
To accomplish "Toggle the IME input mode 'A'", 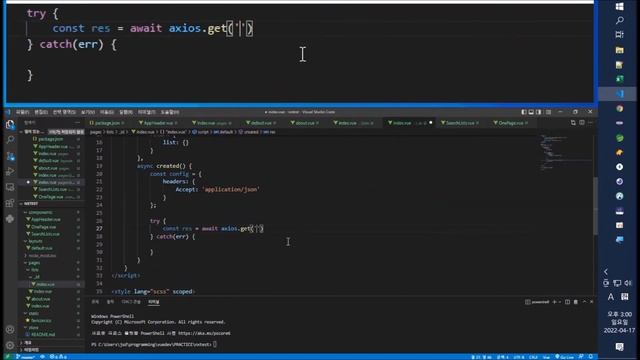I will click(611, 297).
